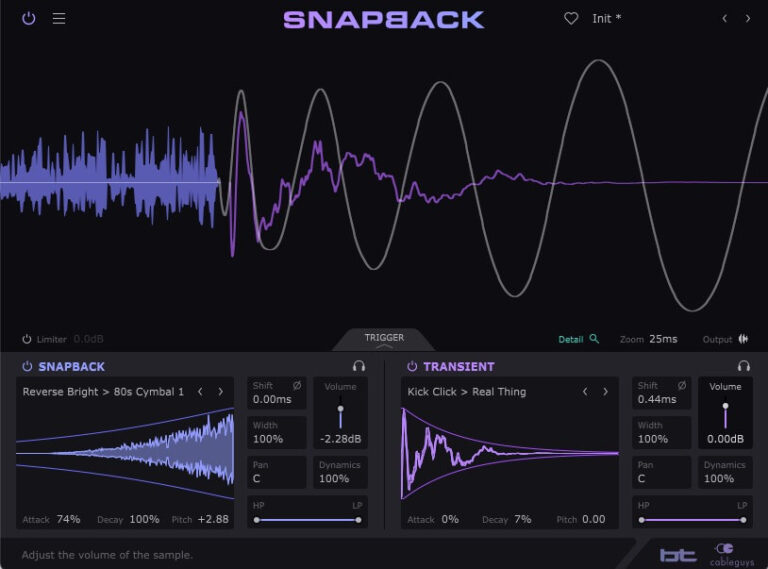Viewport: 768px width, 569px height.
Task: Invert phase in Transient Shift box
Action: click(681, 385)
